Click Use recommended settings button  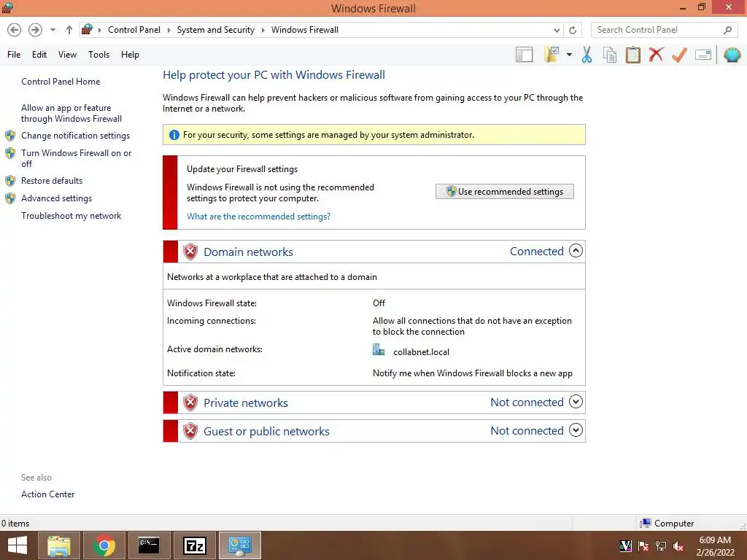[x=505, y=192]
